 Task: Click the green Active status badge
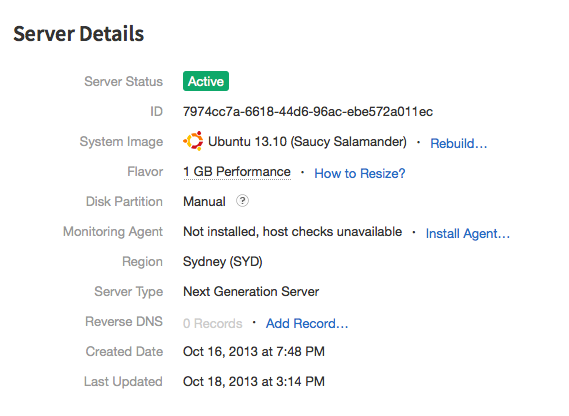coord(206,81)
